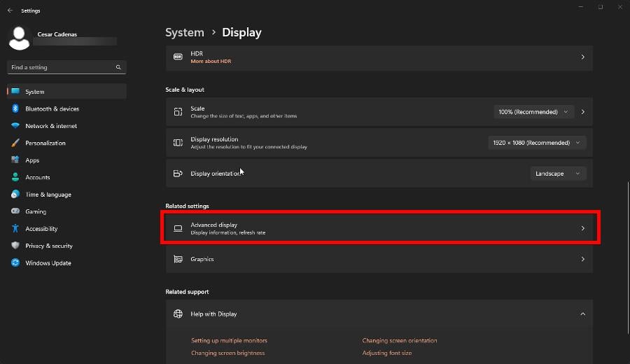Click the Cesar Cadenas account name
630x364 pixels.
(57, 34)
